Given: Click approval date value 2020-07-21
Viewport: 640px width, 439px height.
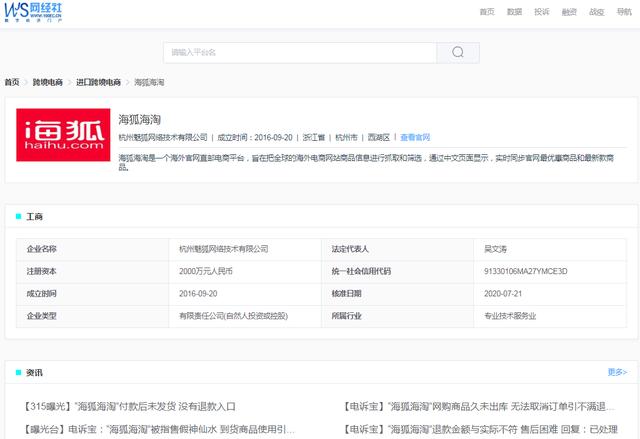Looking at the screenshot, I should click(x=503, y=293).
